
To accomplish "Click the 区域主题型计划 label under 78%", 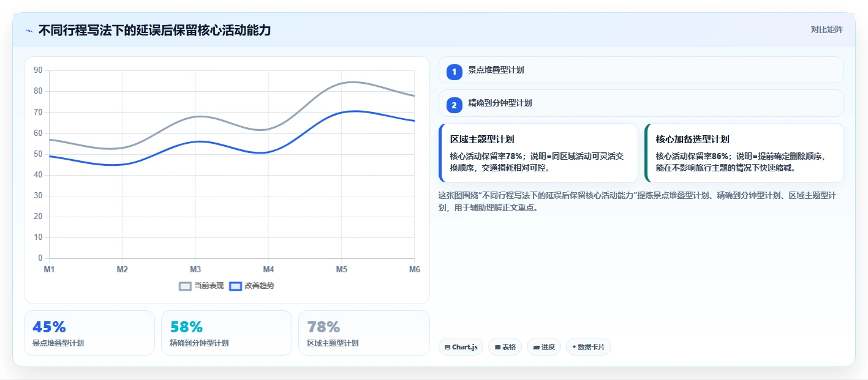I will click(333, 343).
